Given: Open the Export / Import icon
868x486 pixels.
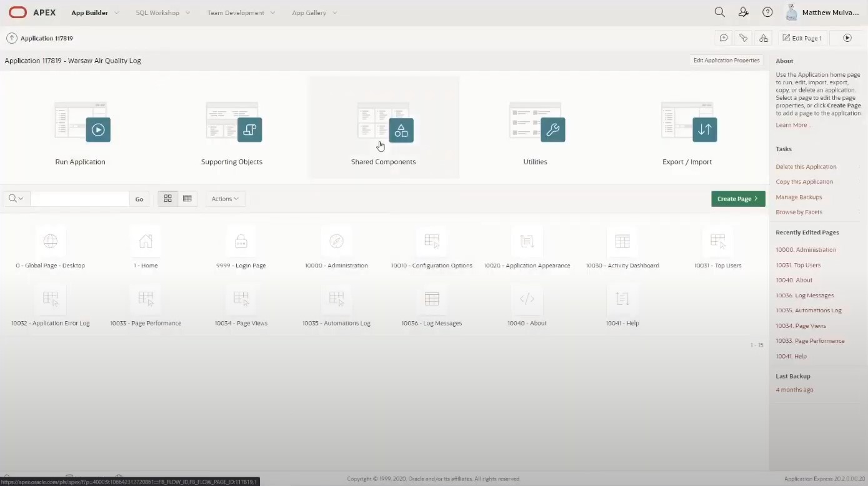Looking at the screenshot, I should (689, 122).
